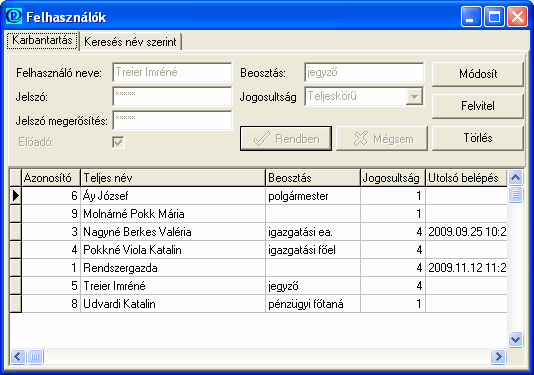Click the jegyző cell in the grid

point(313,286)
